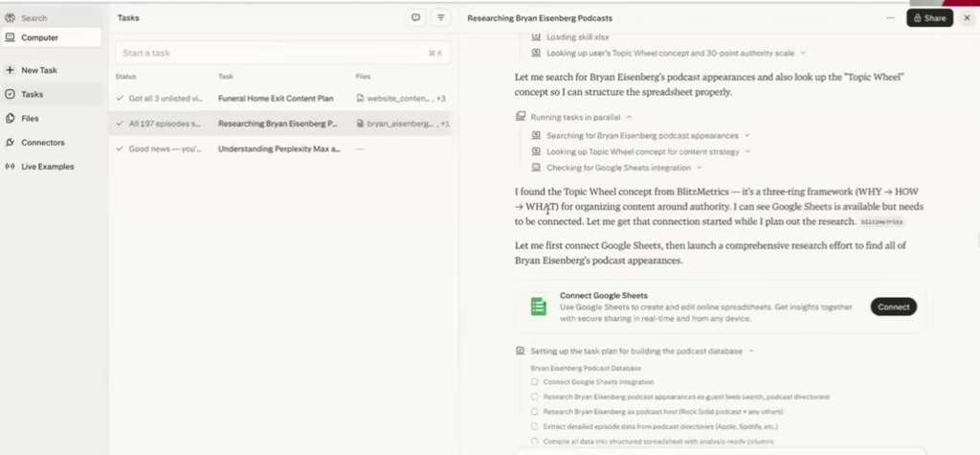Click the three-dot more options icon
Viewport: 980px width, 455px height.
[x=890, y=17]
